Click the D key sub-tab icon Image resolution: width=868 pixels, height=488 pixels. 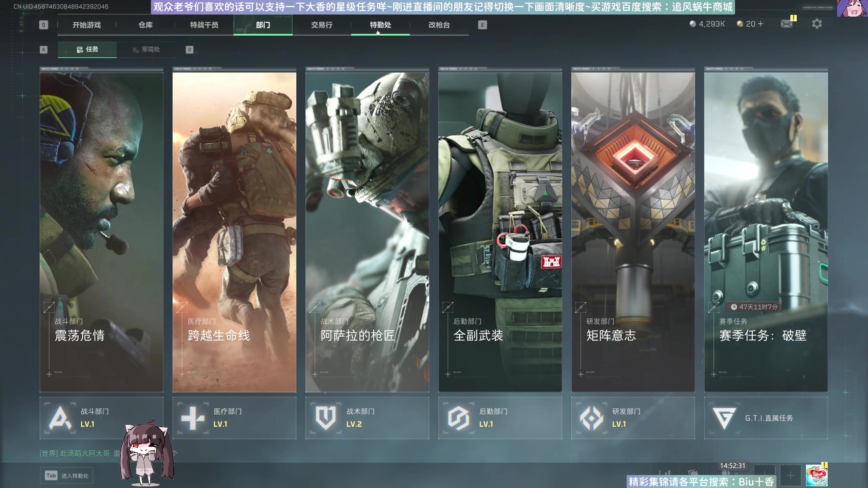tap(190, 49)
